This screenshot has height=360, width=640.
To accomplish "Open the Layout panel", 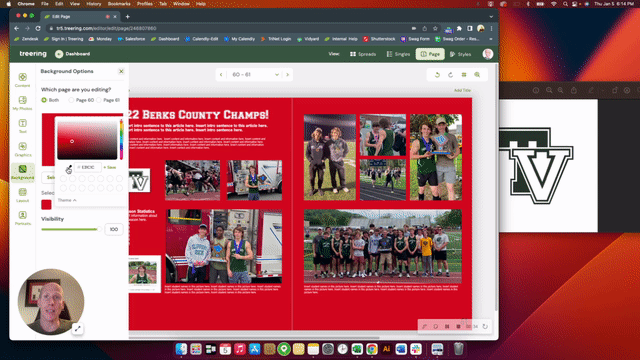I will (x=22, y=195).
